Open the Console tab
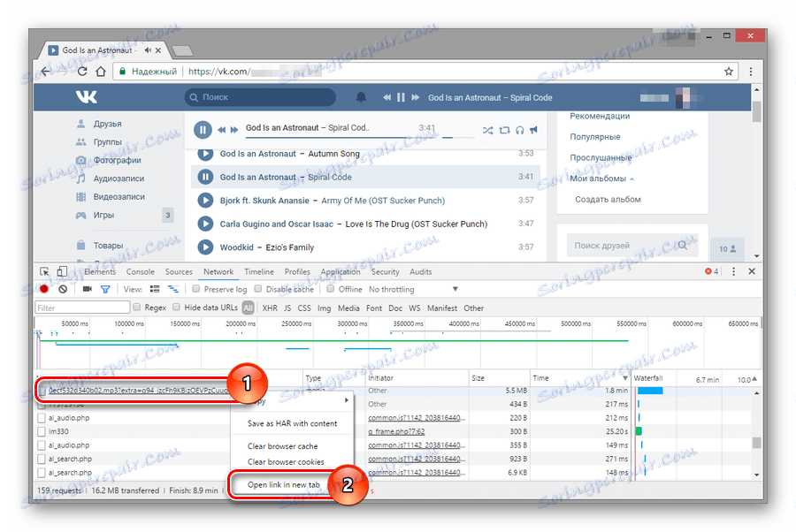796x532 pixels. [140, 272]
